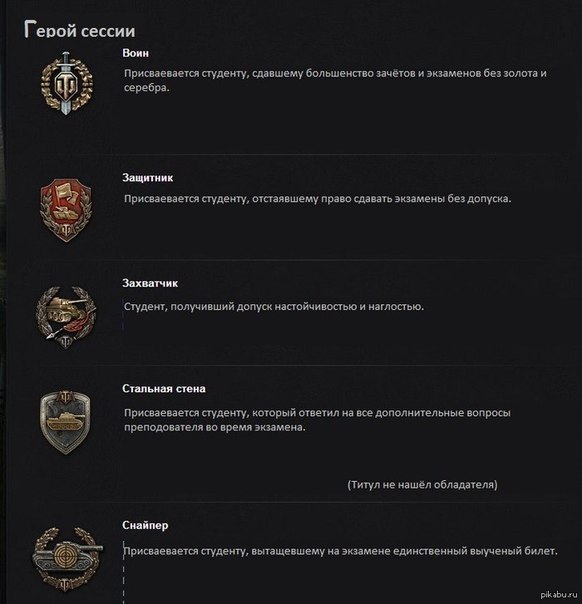This screenshot has width=582, height=604.
Task: Click the Снайпер achievement heading
Action: 145,525
